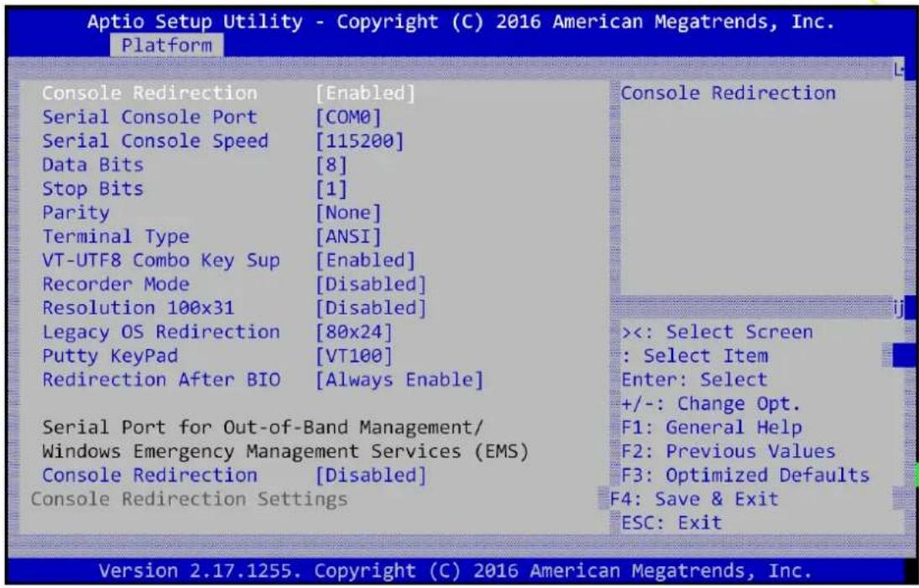Click the '+/-: Change Opt.' hint
This screenshot has width=919, height=588.
pos(711,404)
